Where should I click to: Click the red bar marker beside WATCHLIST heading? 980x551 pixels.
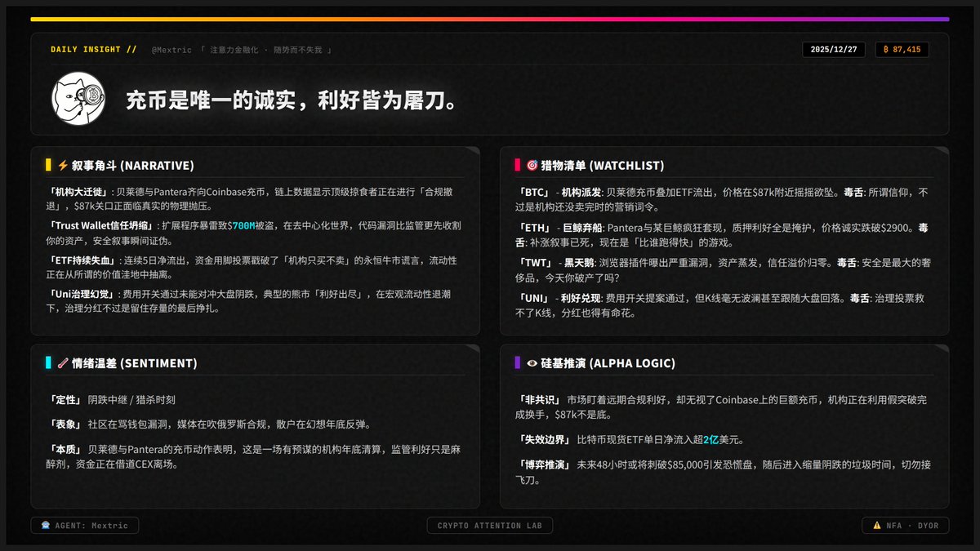[x=518, y=165]
